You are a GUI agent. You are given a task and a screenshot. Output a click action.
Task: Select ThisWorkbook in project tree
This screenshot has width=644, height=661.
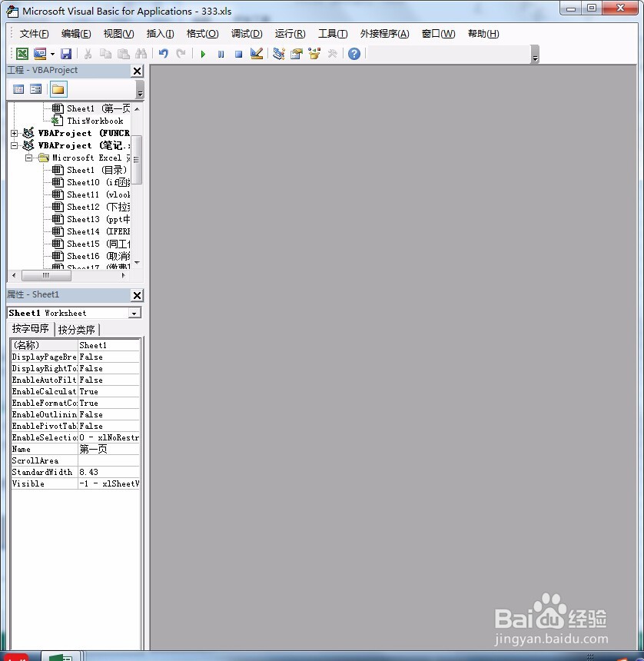click(x=95, y=121)
